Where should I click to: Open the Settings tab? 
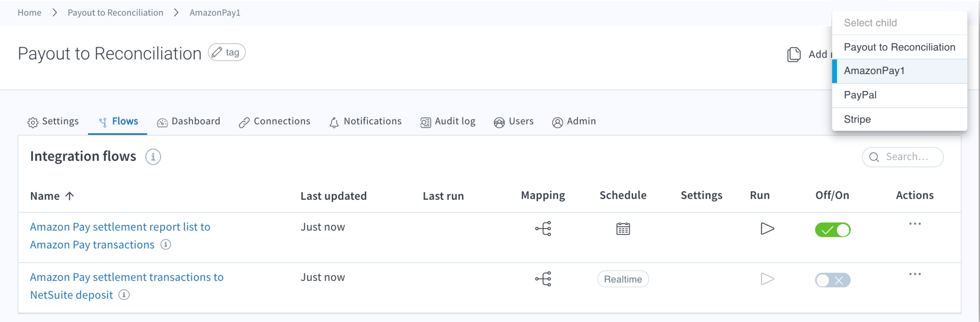pos(53,121)
